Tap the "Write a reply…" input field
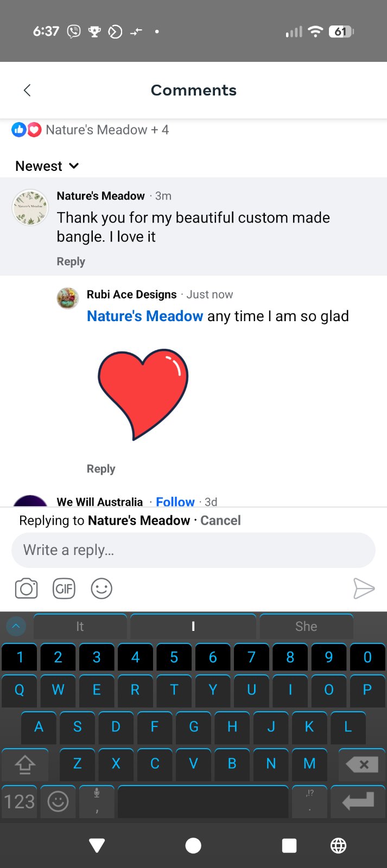Image resolution: width=387 pixels, height=868 pixels. point(193,550)
